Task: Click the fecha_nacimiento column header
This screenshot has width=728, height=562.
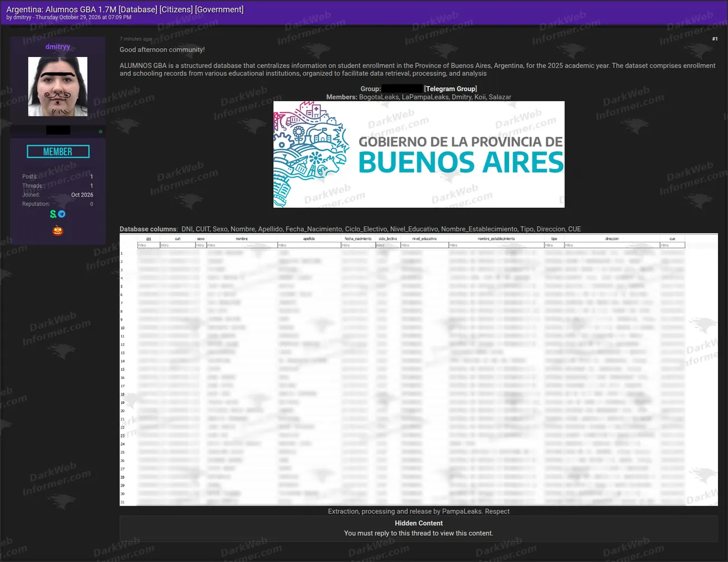Action: tap(358, 239)
